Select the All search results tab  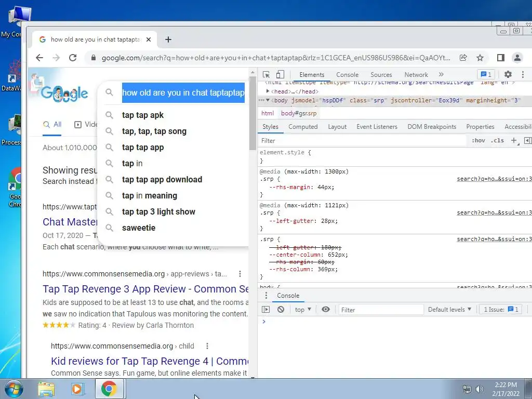coord(52,125)
